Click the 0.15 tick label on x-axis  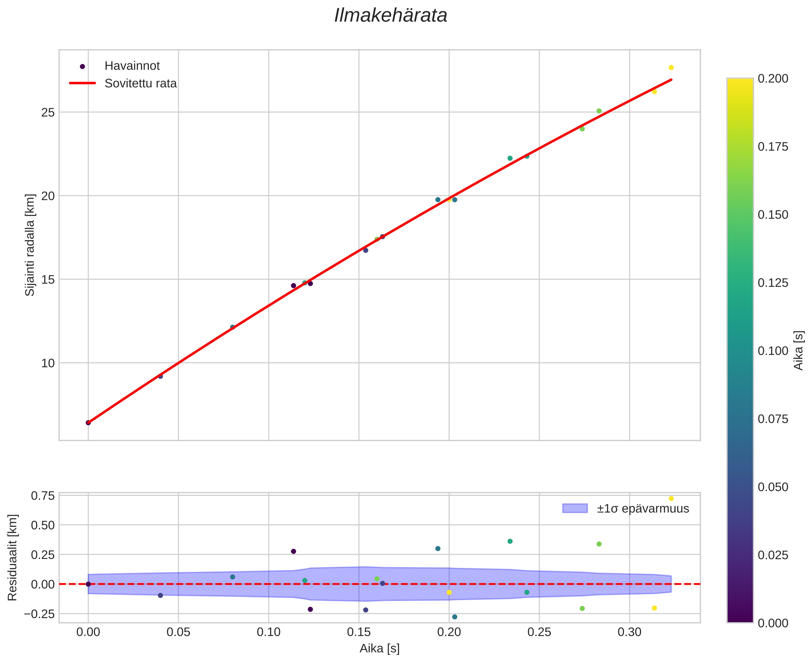coord(359,632)
